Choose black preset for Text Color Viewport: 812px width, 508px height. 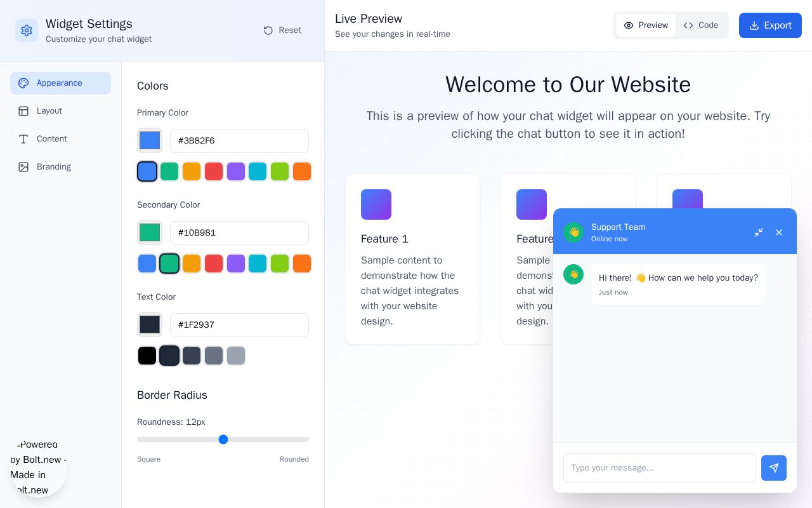point(147,356)
